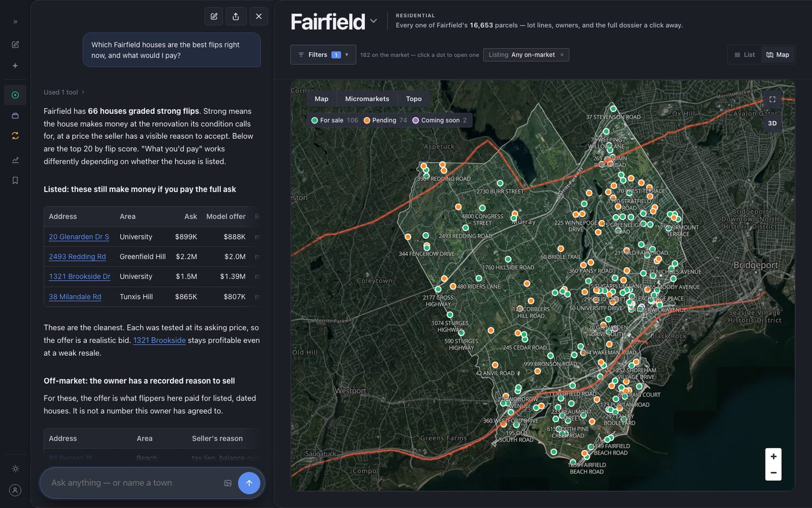Screen dimensions: 812x508
Task: Click the Model offer column header
Action: (x=226, y=217)
